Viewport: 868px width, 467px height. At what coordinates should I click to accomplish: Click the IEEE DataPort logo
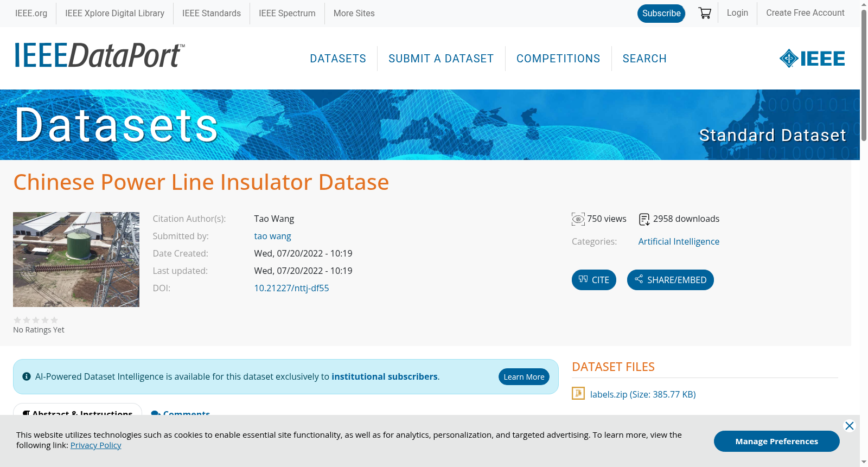[99, 55]
